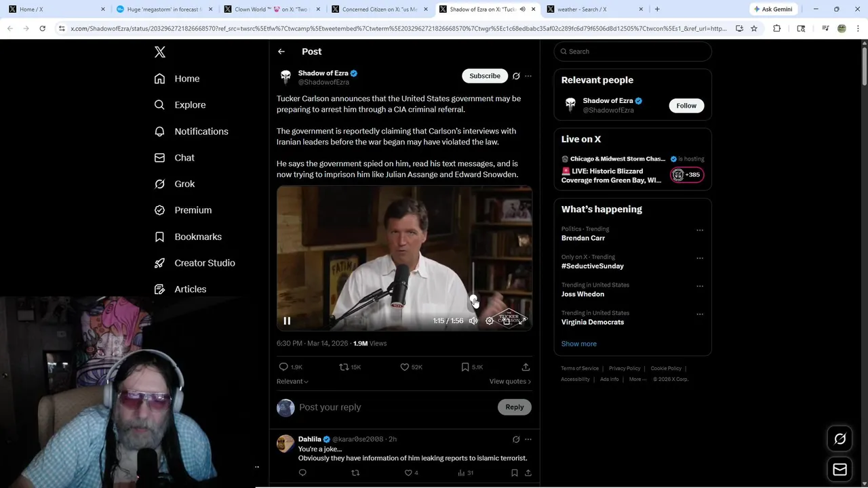Expand the footer More link
The height and width of the screenshot is (488, 868).
click(x=638, y=380)
